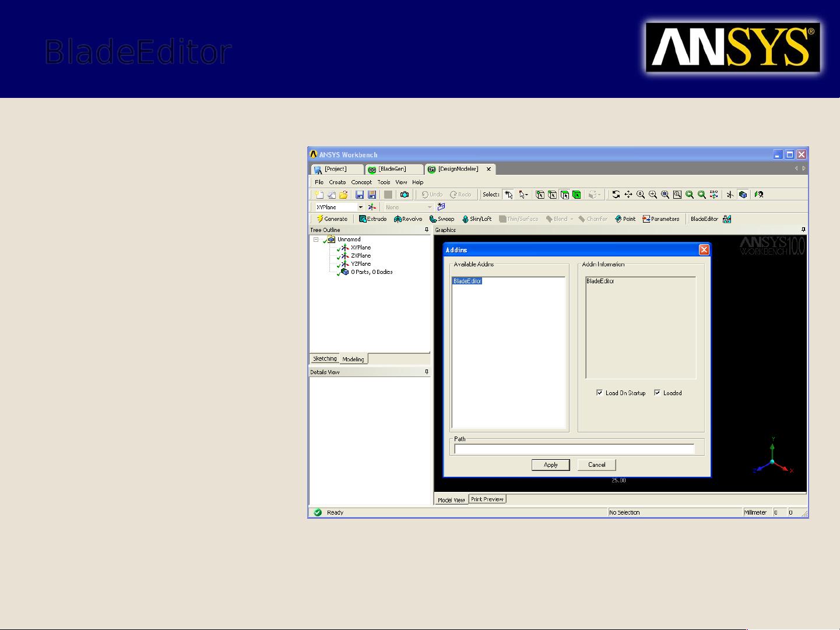Toggle the Undo action
The height and width of the screenshot is (630, 840).
[431, 194]
